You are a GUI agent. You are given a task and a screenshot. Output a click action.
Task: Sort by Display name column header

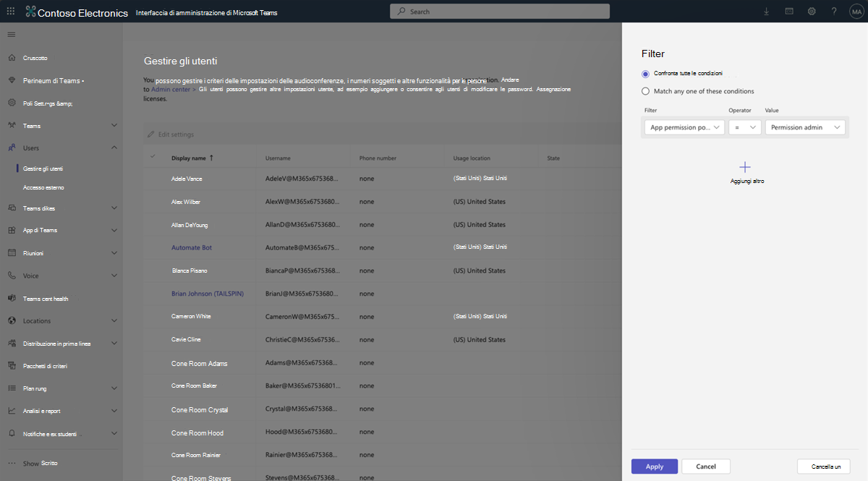point(192,158)
